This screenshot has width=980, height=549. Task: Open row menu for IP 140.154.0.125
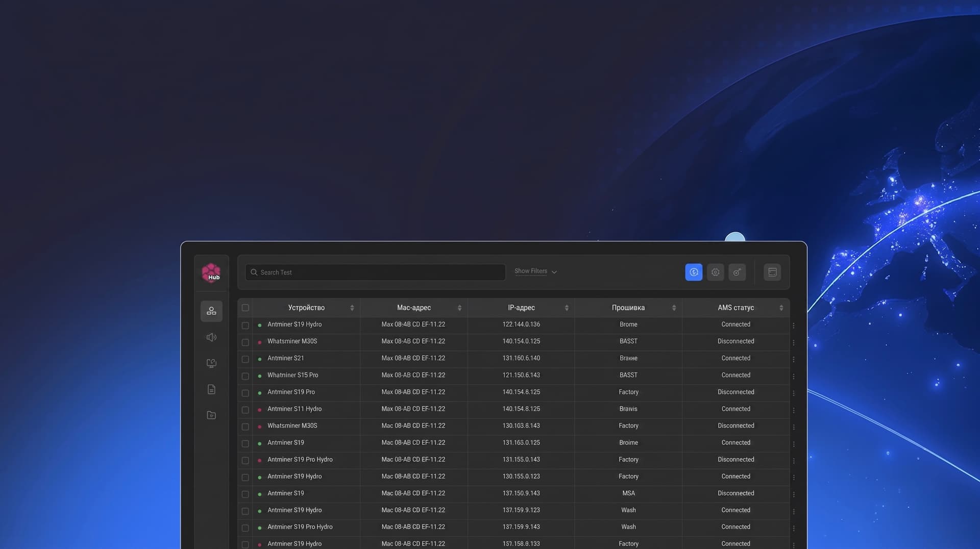[794, 342]
